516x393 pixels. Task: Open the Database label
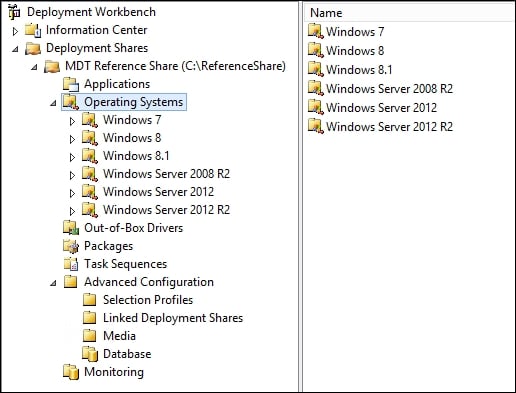[127, 354]
